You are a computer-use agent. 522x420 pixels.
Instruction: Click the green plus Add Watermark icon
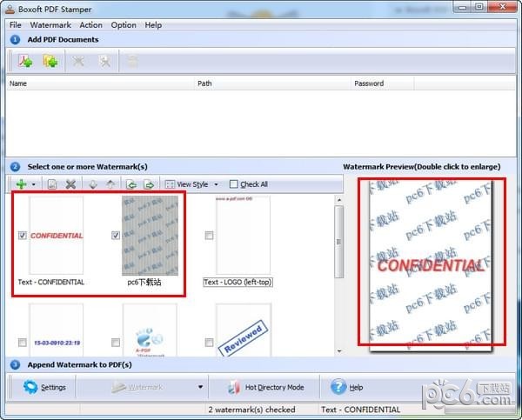coord(21,184)
